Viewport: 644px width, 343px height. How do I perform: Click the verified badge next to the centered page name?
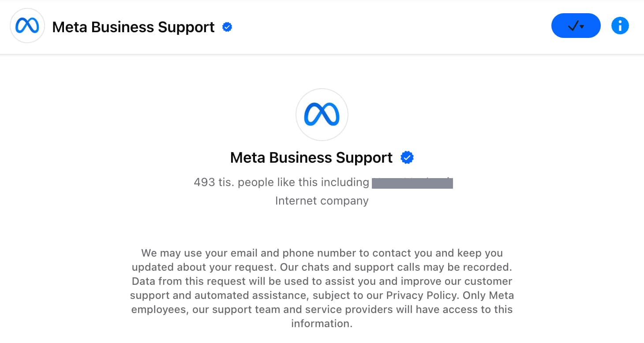coord(407,157)
